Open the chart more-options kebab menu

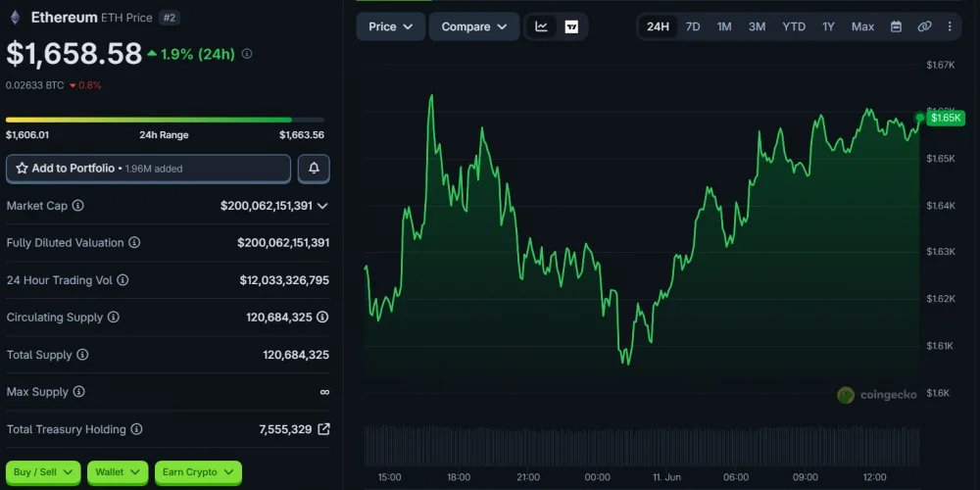pos(950,26)
